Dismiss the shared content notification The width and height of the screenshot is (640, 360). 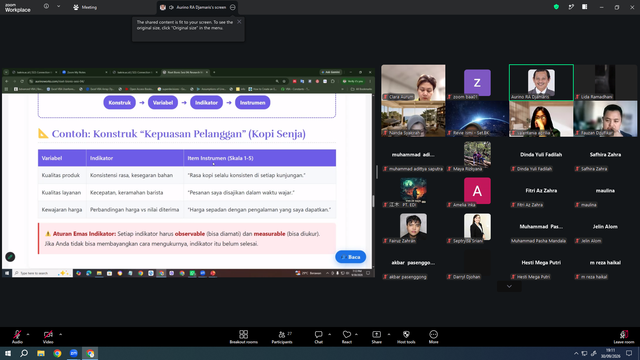point(239,22)
